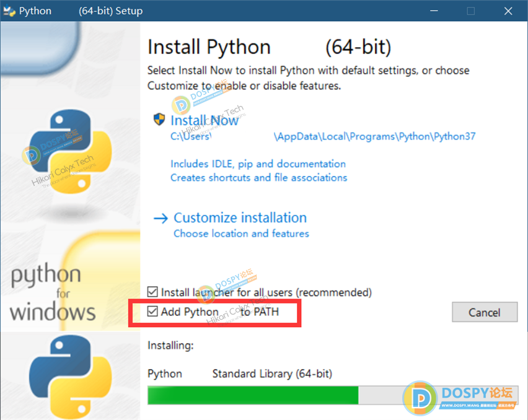Minimize the Python Setup window
Image resolution: width=528 pixels, height=420 pixels.
tap(434, 11)
